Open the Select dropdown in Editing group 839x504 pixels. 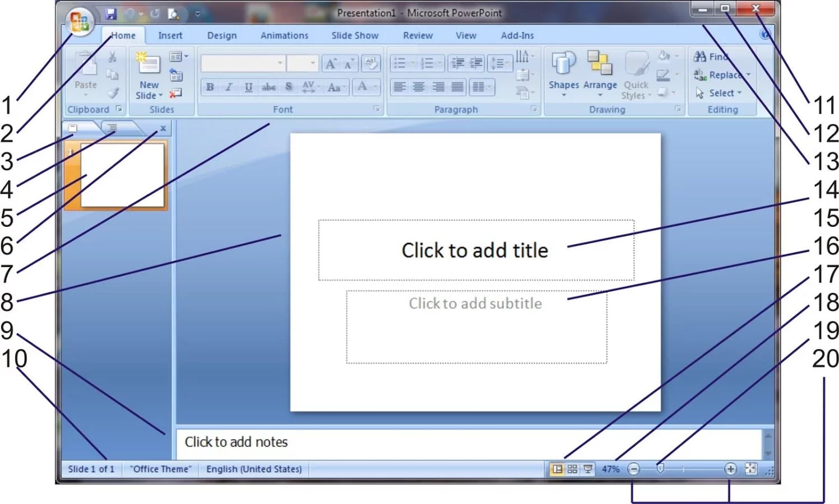coord(719,93)
